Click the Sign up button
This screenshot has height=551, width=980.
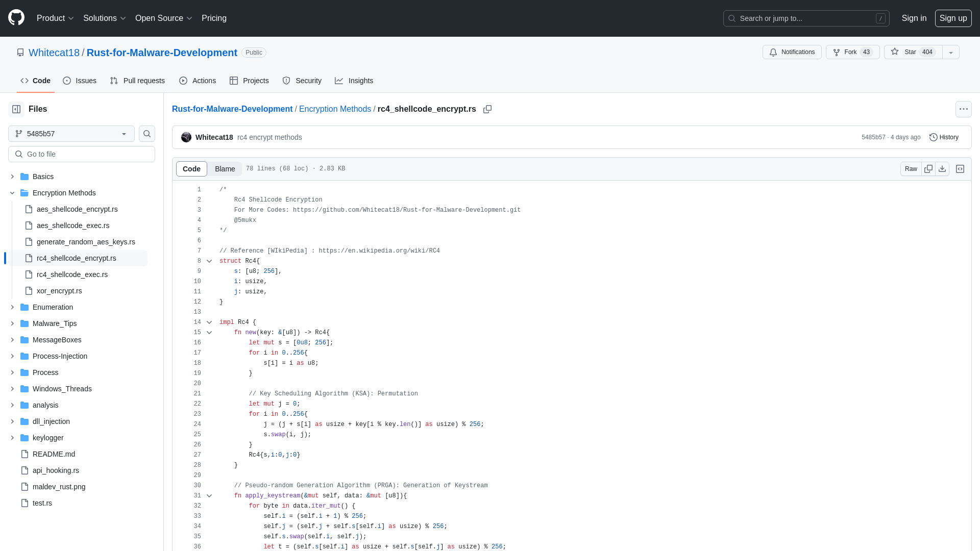(x=953, y=18)
